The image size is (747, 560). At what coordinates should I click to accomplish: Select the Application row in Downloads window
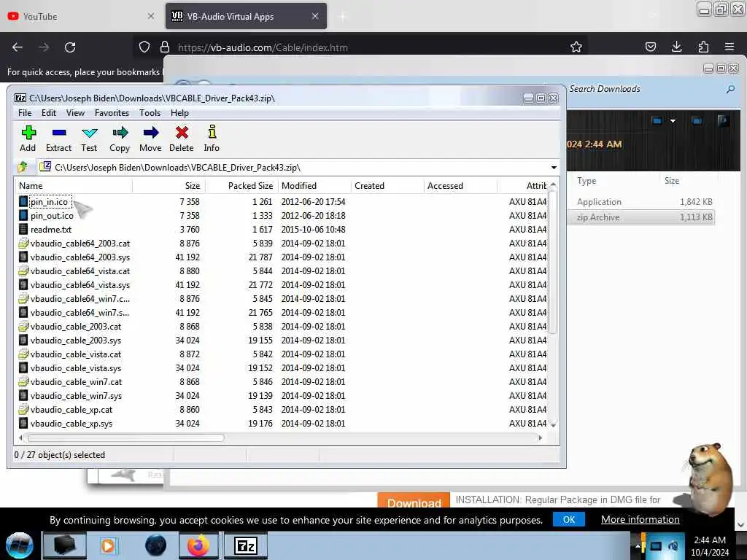[x=642, y=202]
